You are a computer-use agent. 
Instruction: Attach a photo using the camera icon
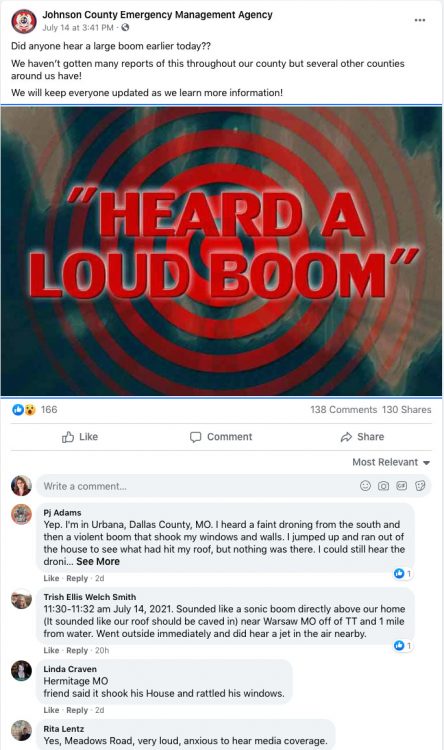click(383, 486)
